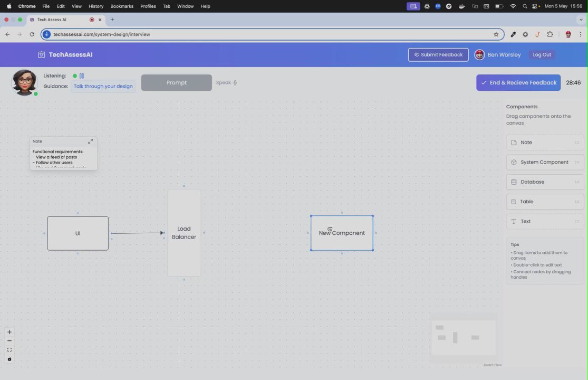Open Spotlight search magnifier in menu bar
588x380 pixels.
click(x=525, y=6)
